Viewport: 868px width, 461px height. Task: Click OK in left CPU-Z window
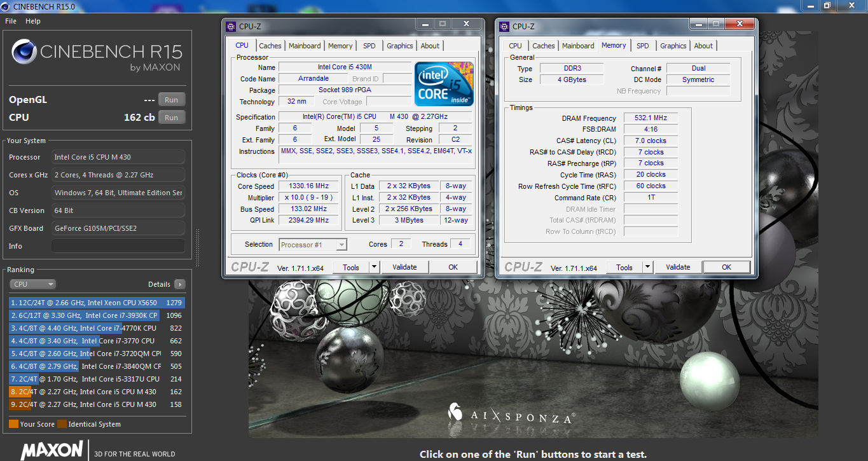[x=453, y=267]
